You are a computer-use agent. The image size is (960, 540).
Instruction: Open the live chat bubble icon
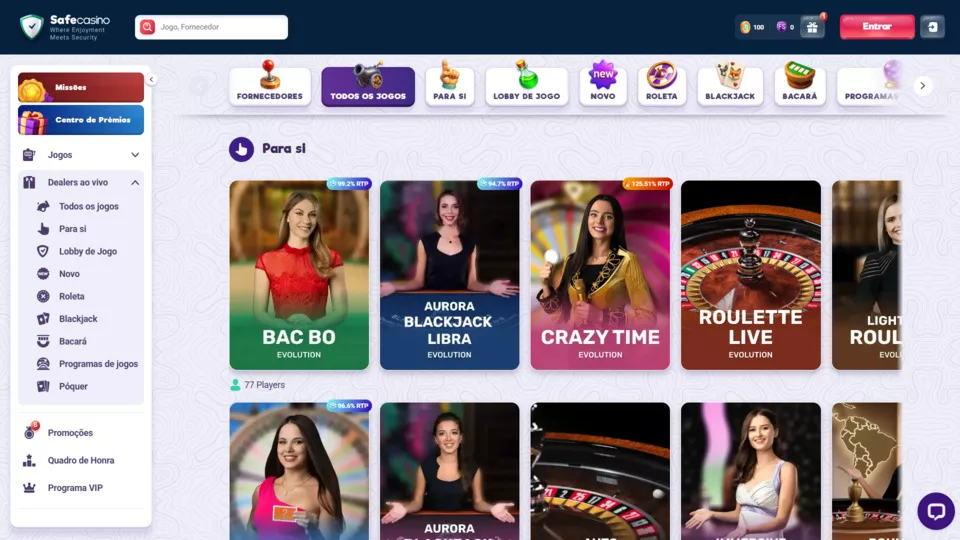point(936,511)
